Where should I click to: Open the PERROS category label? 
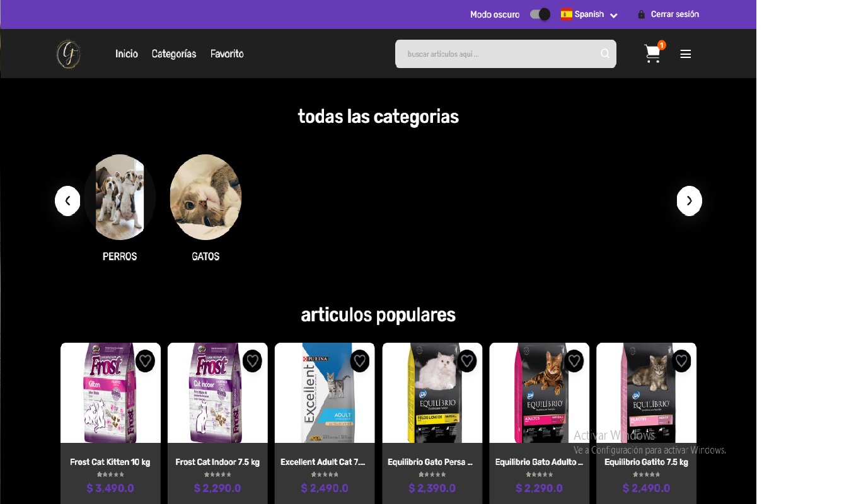120,256
